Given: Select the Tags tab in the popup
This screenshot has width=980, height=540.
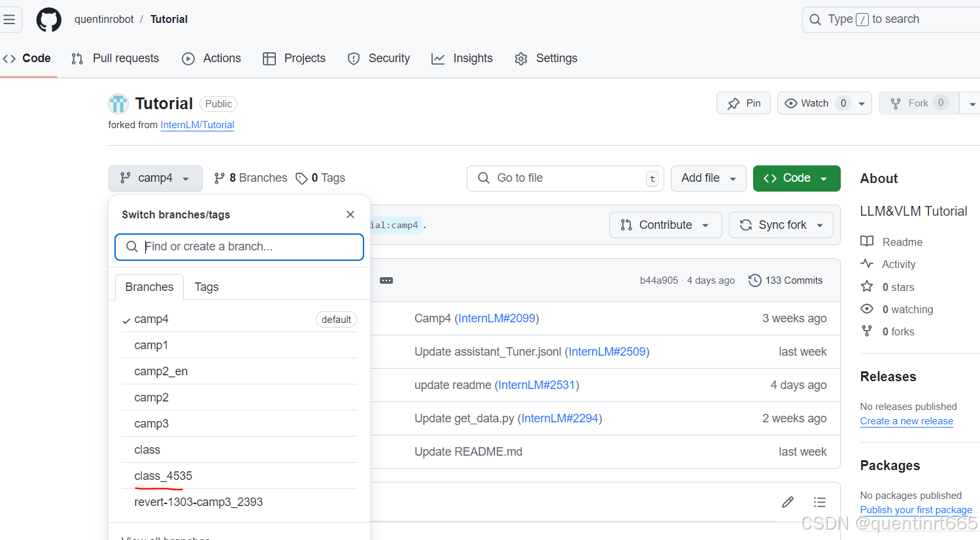Looking at the screenshot, I should coord(207,287).
